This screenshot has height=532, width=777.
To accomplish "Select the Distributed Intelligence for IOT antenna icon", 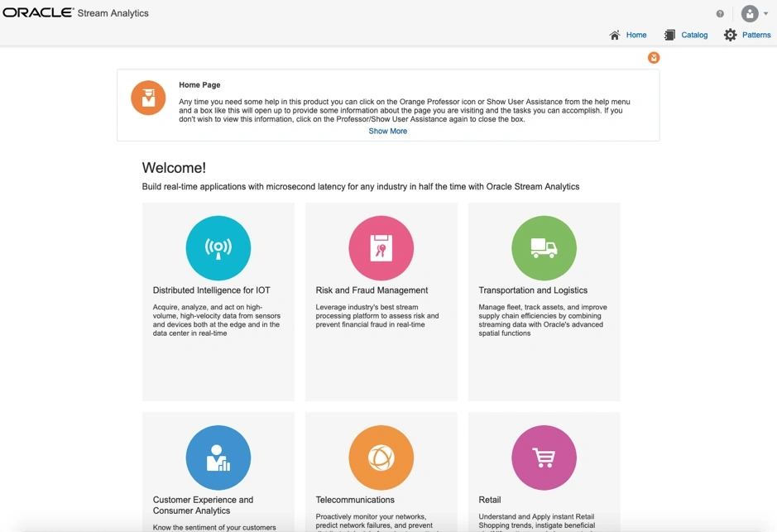I will pos(218,247).
